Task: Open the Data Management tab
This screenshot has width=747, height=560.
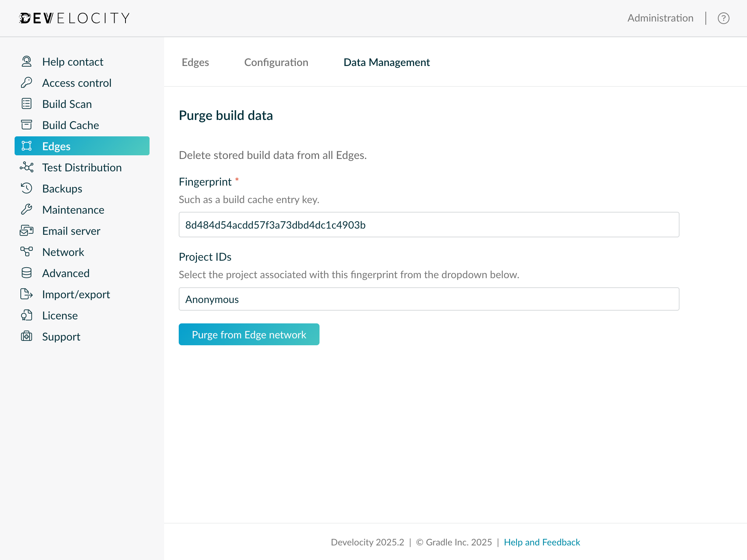Action: pos(386,62)
